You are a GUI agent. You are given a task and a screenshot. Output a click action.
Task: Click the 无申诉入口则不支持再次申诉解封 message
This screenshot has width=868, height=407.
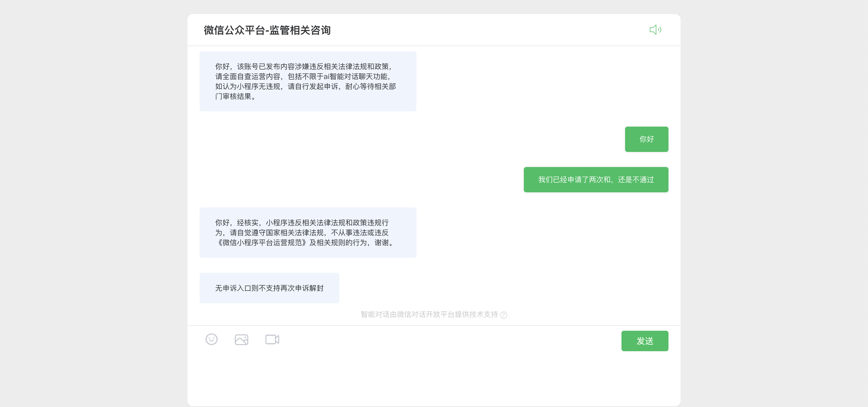(x=269, y=288)
